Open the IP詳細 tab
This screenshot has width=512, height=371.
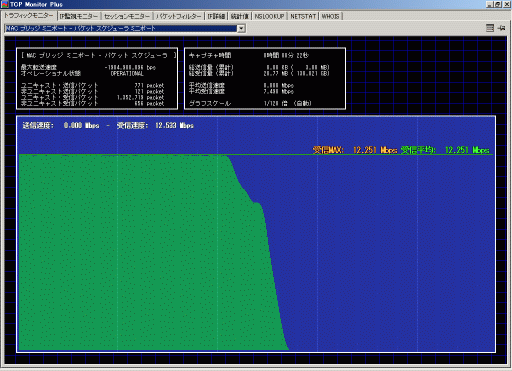coord(216,16)
